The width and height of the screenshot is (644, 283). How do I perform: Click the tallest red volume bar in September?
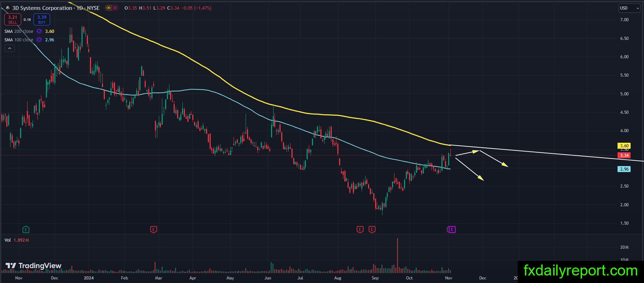tap(397, 255)
